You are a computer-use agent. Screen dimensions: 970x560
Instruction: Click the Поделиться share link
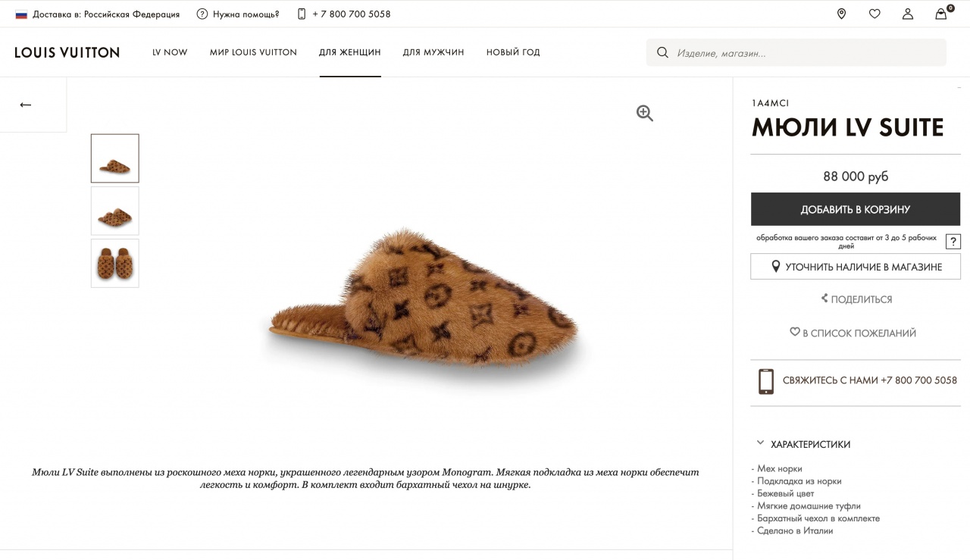pos(856,299)
